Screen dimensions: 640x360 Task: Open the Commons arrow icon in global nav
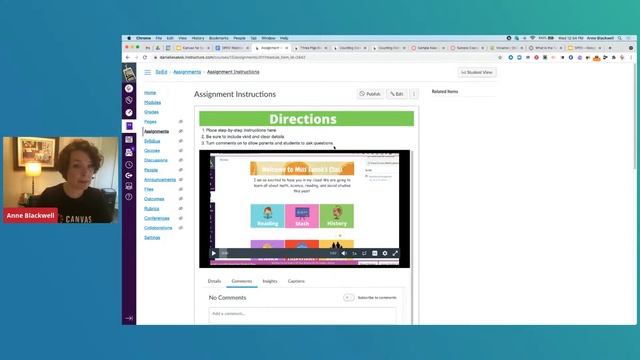tap(129, 176)
